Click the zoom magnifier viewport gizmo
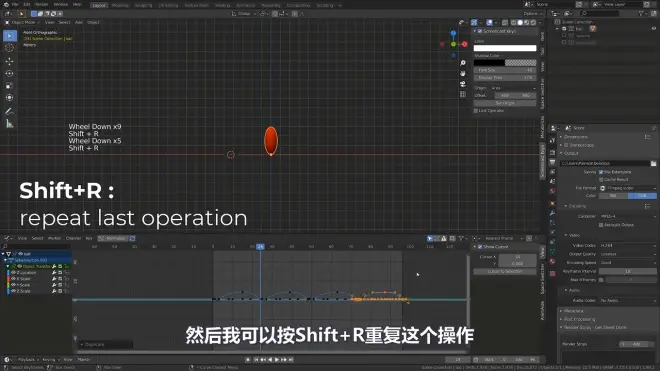660x371 pixels. pos(463,63)
